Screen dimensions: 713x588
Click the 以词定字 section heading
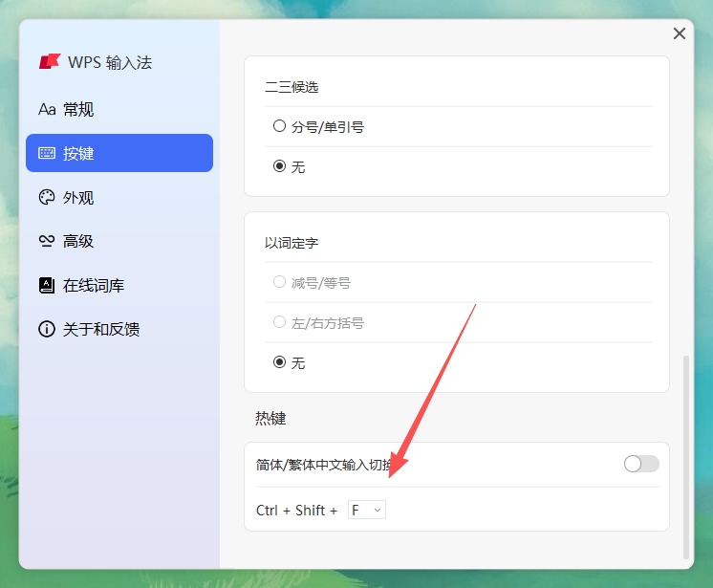pyautogui.click(x=292, y=243)
